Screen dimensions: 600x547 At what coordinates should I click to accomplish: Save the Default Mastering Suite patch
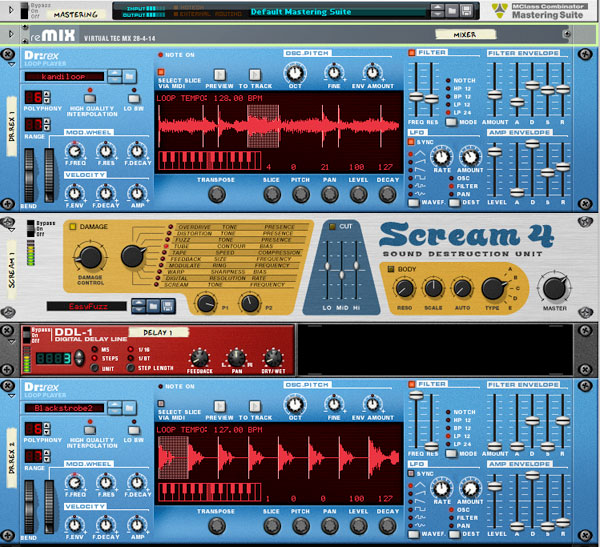coord(466,11)
